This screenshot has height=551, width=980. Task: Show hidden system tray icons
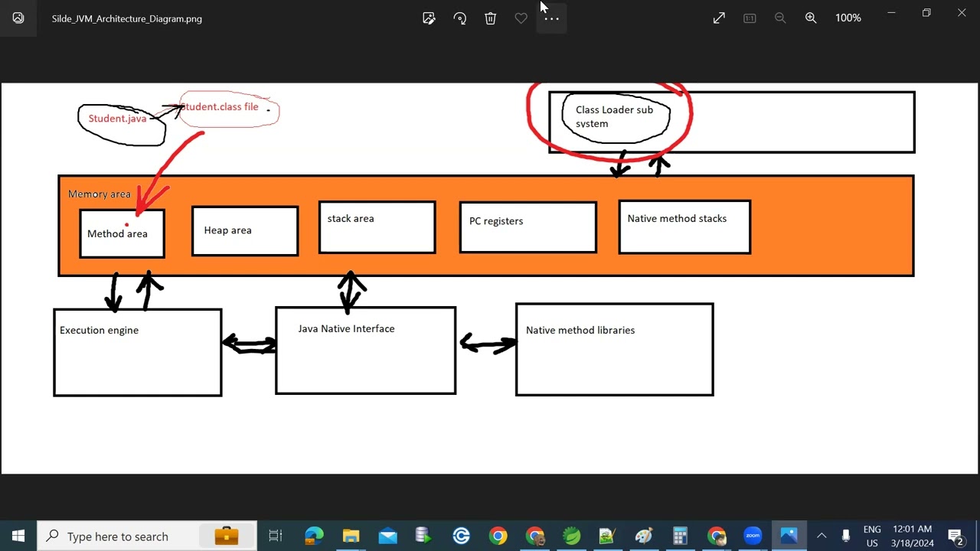pos(822,536)
